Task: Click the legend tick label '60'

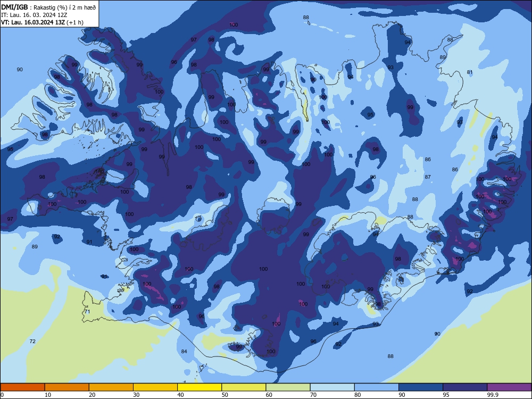Action: (x=269, y=395)
